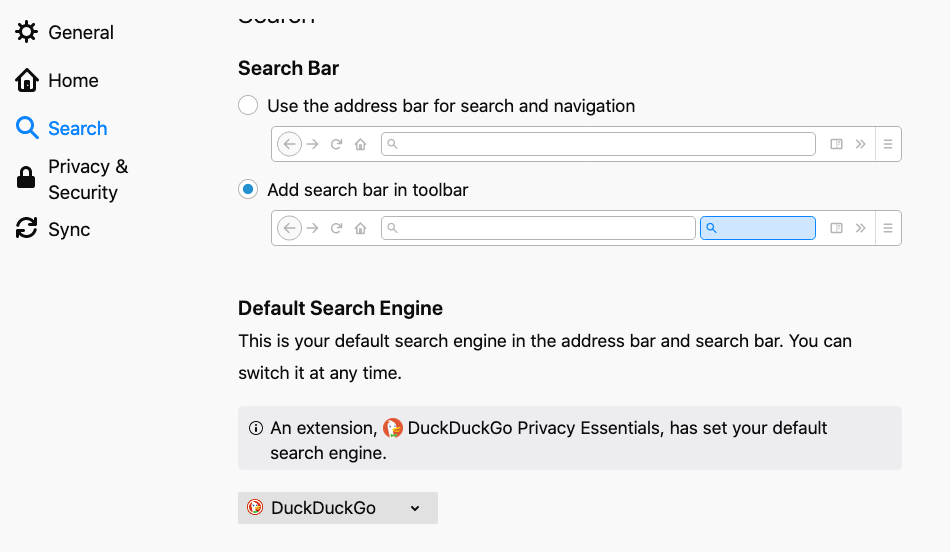Screen dimensions: 950x552
Task: Click the Home house icon in sidebar
Action: point(26,80)
